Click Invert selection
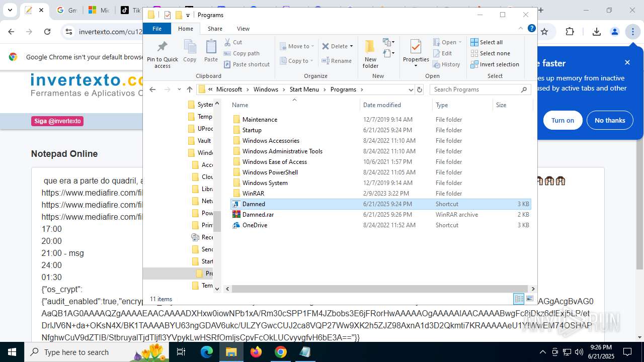The image size is (644, 362). pos(495,64)
